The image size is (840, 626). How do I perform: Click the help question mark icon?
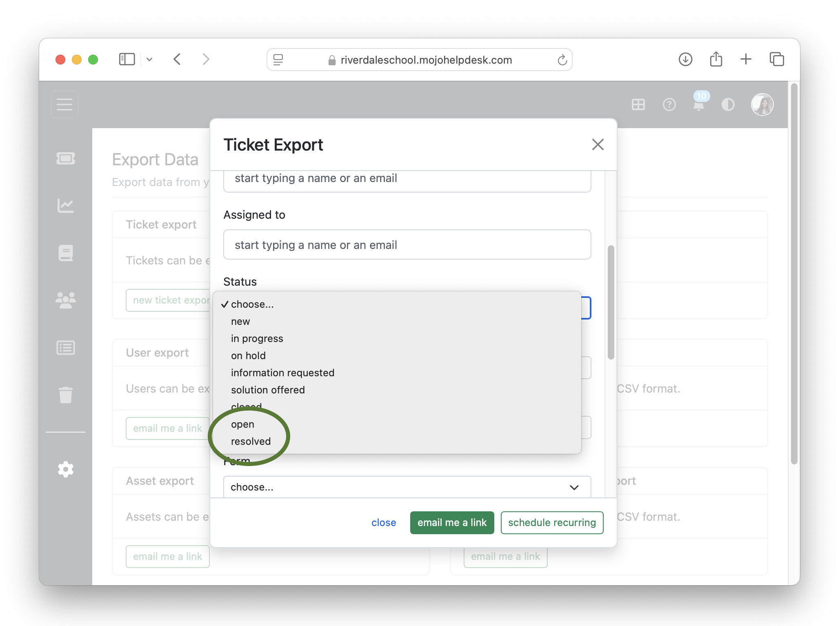coord(669,105)
